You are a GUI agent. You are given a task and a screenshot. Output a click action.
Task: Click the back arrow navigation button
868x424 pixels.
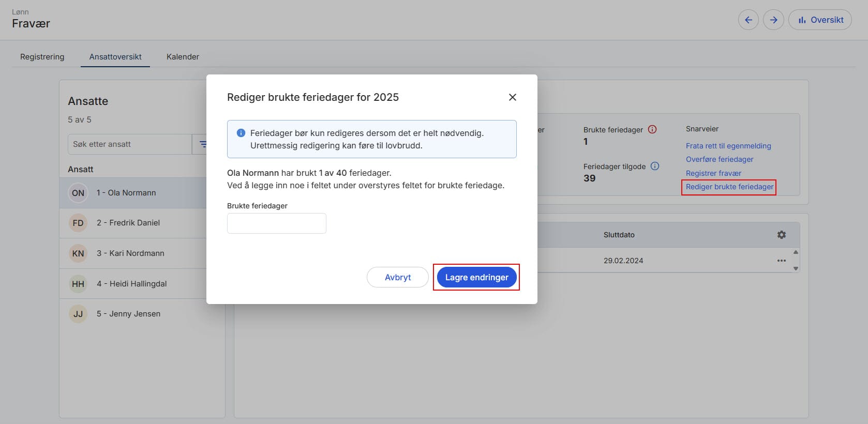(x=748, y=20)
